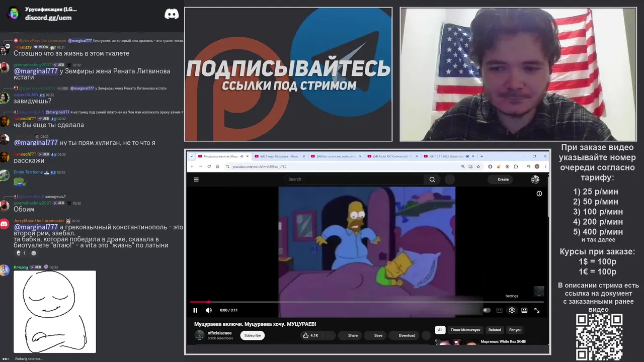Select the 'Timur Mutsurayev' filter chip

pyautogui.click(x=465, y=330)
